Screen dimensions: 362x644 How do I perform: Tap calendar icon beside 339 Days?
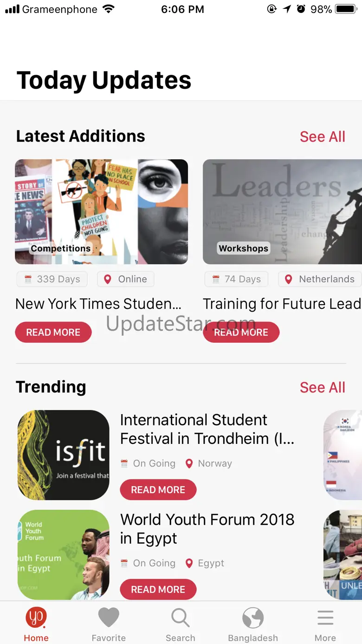point(28,279)
